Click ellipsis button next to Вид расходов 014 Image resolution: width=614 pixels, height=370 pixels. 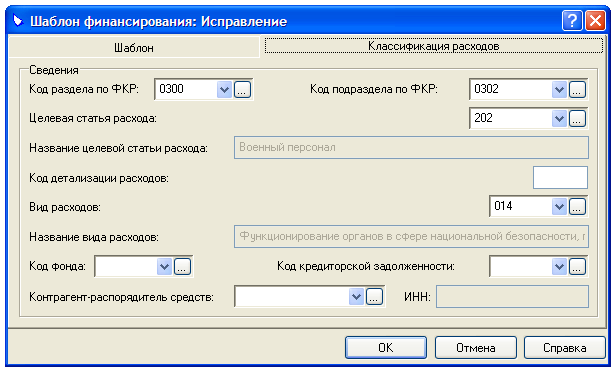[577, 207]
